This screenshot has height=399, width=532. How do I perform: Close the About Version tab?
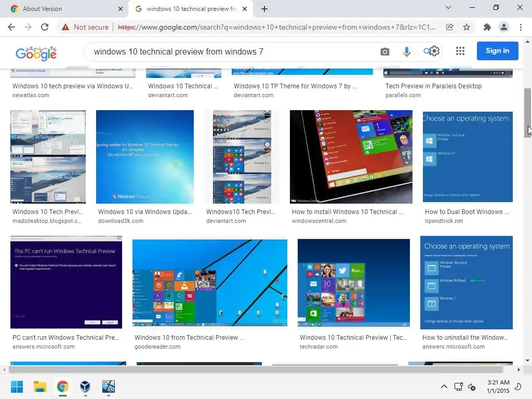click(121, 9)
